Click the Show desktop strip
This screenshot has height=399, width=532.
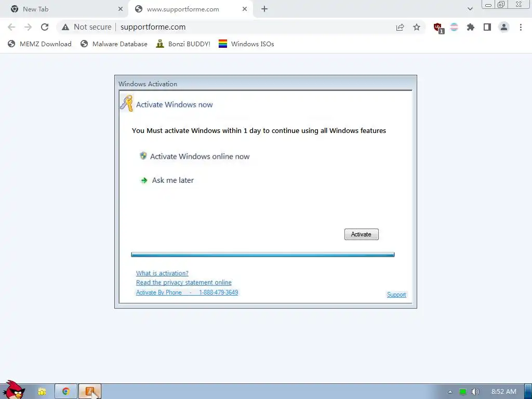click(528, 392)
